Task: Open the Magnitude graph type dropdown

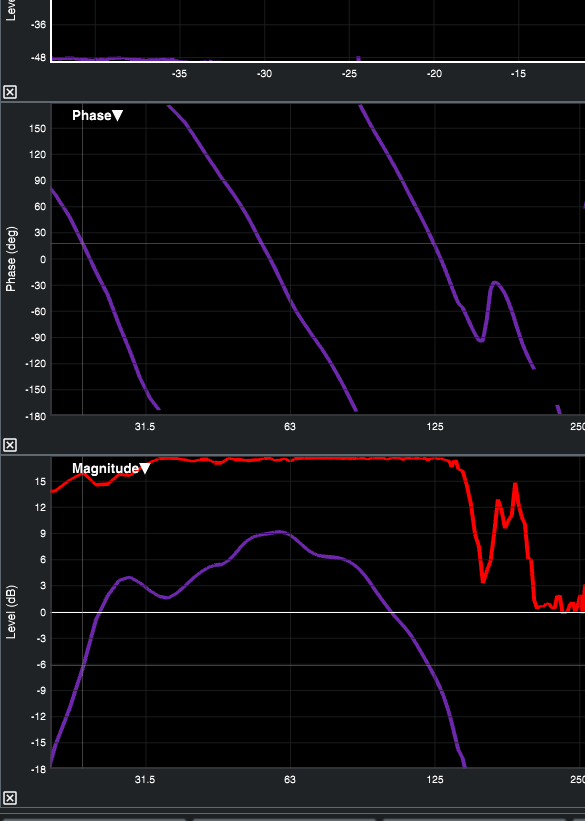Action: (111, 468)
